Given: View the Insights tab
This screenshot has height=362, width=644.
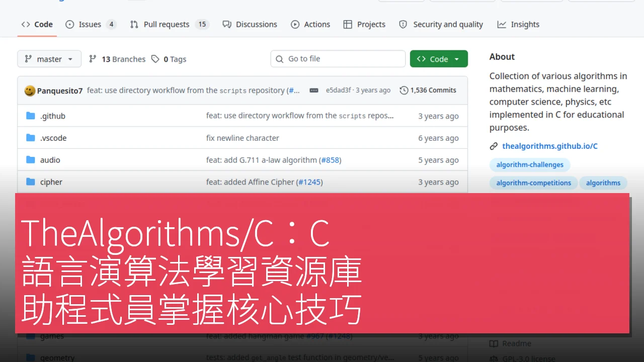Looking at the screenshot, I should [x=518, y=24].
